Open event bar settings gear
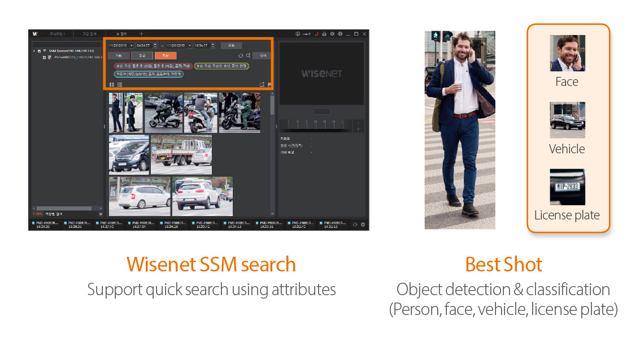The width and height of the screenshot is (644, 341). (363, 225)
